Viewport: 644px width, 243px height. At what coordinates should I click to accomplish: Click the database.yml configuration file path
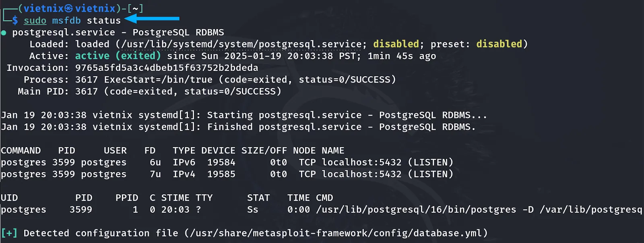(336, 233)
